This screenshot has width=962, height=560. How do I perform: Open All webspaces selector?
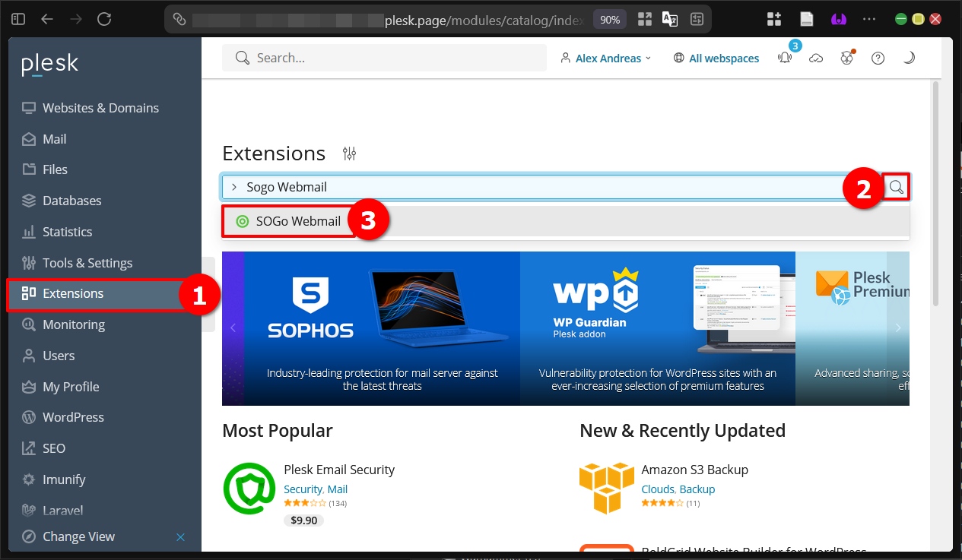pyautogui.click(x=716, y=58)
